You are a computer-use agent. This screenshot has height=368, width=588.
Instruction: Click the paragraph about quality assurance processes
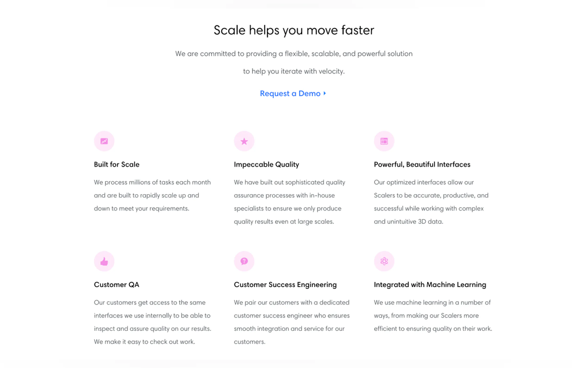pyautogui.click(x=289, y=202)
